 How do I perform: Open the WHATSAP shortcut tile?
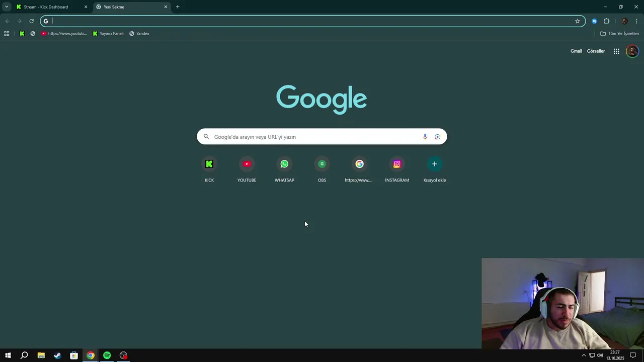click(x=284, y=169)
